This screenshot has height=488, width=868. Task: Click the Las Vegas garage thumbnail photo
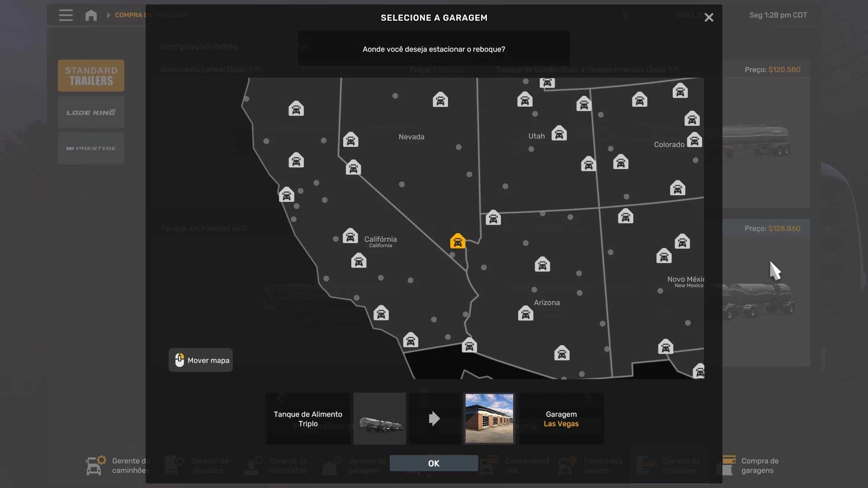tap(489, 418)
